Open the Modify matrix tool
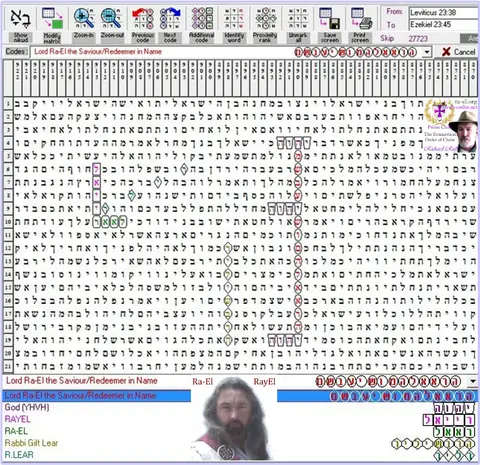The height and width of the screenshot is (465, 480). 52,25
